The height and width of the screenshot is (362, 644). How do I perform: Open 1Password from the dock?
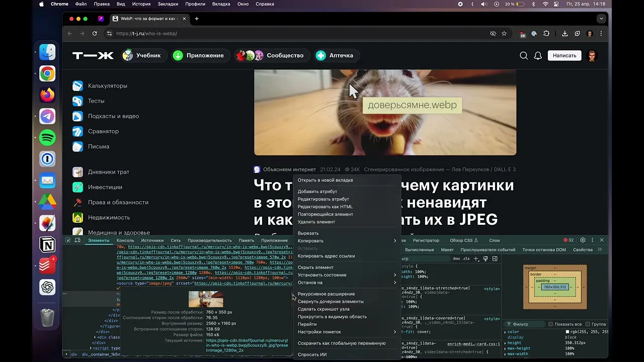tap(47, 159)
